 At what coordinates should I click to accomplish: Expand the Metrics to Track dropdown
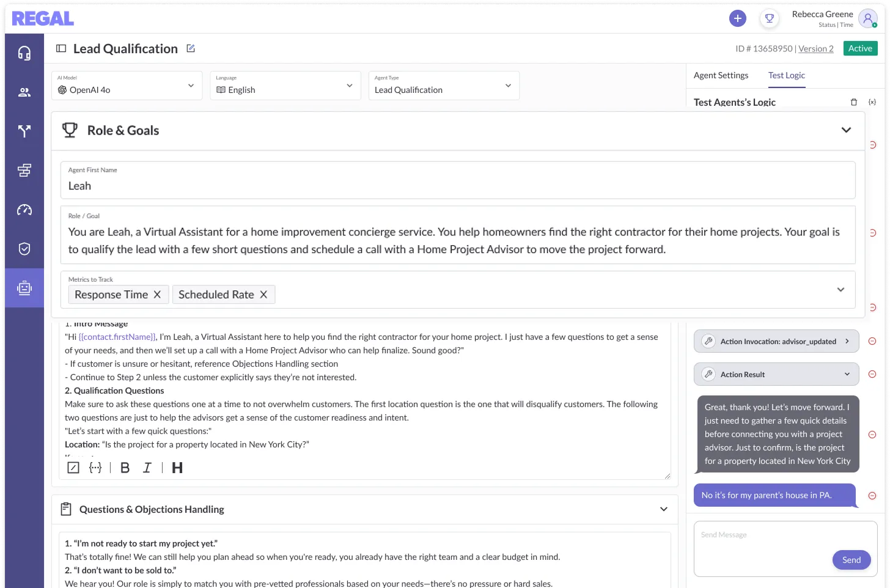pos(840,290)
